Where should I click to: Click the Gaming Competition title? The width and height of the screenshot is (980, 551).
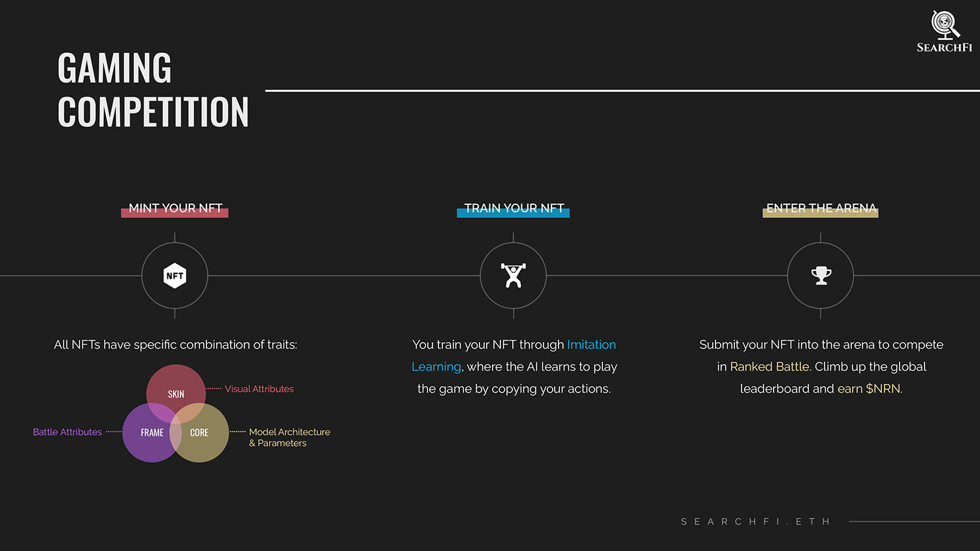pos(153,90)
